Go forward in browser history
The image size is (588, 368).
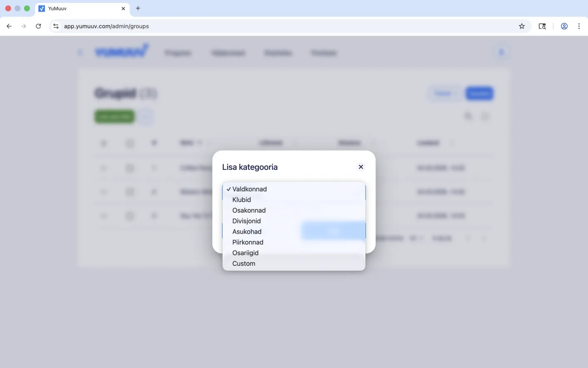point(24,26)
